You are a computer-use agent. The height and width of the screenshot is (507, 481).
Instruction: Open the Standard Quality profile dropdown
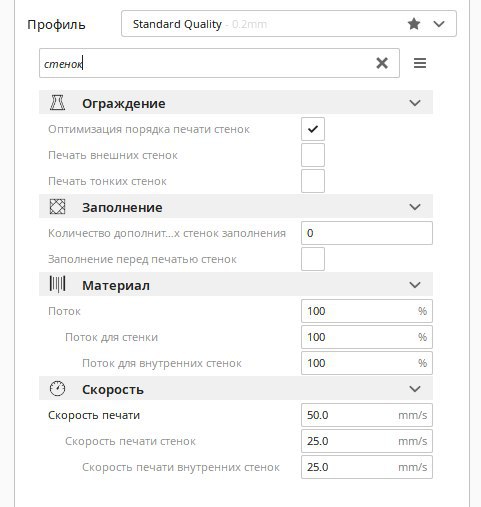pyautogui.click(x=289, y=24)
